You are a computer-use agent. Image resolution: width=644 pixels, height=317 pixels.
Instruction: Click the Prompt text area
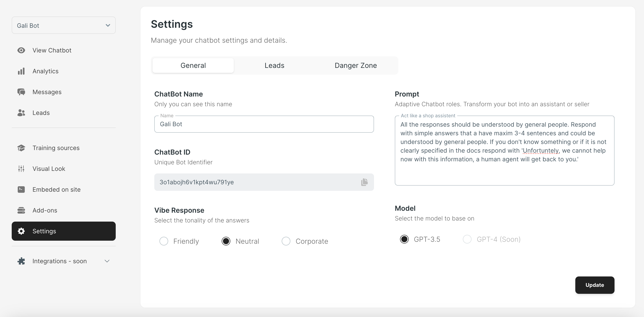point(504,150)
